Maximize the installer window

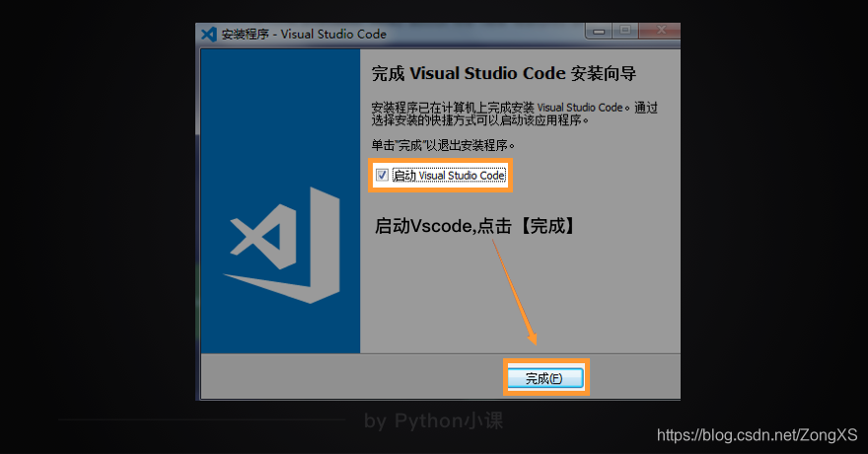click(625, 31)
